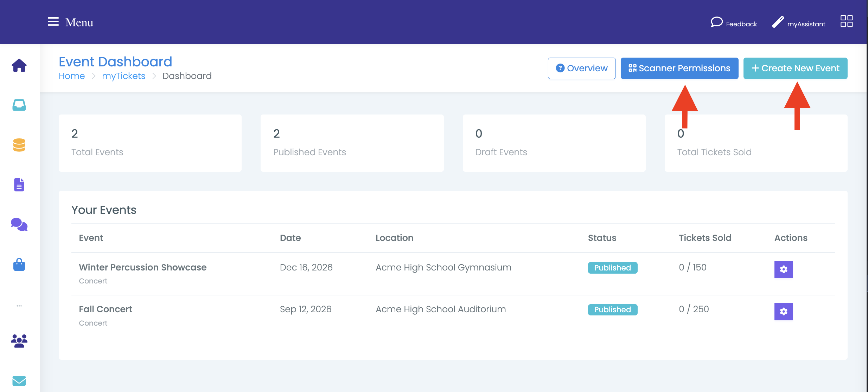Click Create New Event button
Screen dimensions: 868x392
(796, 68)
